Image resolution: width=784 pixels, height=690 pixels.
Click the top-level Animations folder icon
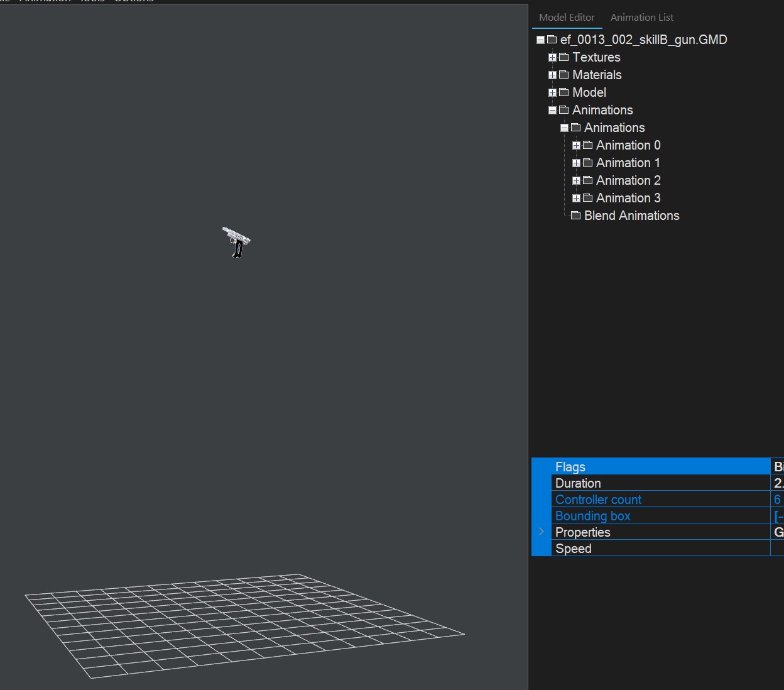tap(564, 110)
